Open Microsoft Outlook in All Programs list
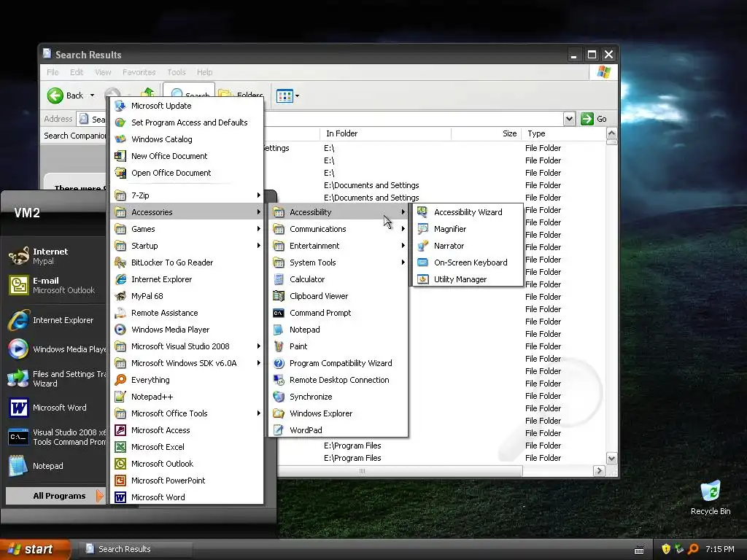Screen dimensions: 747x560 coord(187,464)
